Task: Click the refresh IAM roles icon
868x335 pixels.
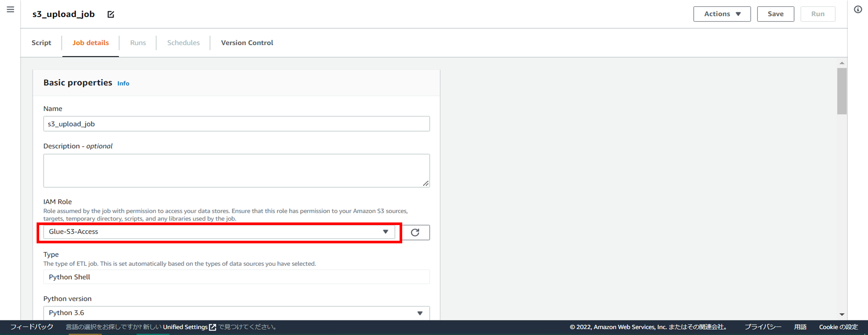Action: click(x=415, y=232)
